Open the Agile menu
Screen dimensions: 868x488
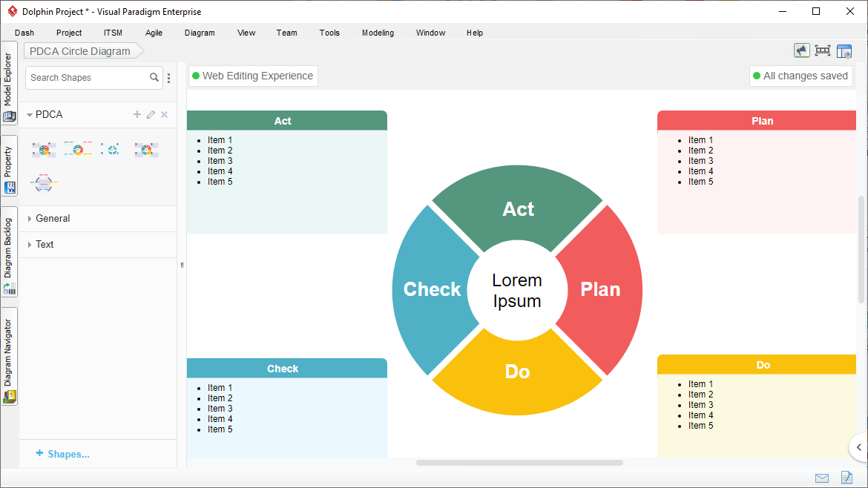click(x=154, y=33)
